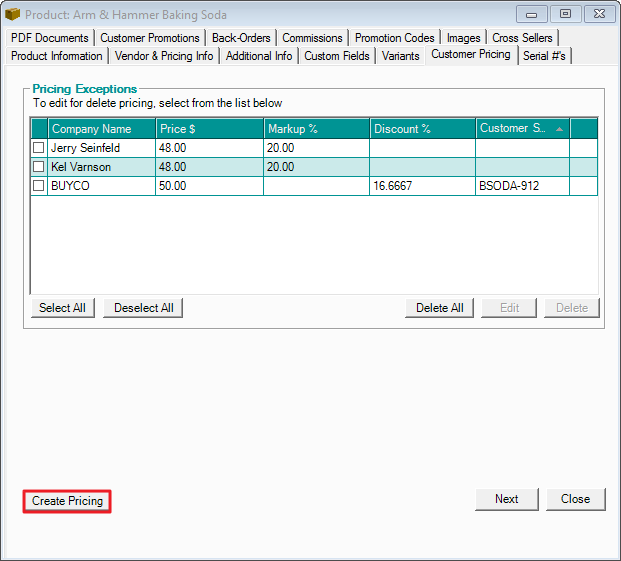Open the PDF Documents tab
This screenshot has width=621, height=561.
coord(50,38)
